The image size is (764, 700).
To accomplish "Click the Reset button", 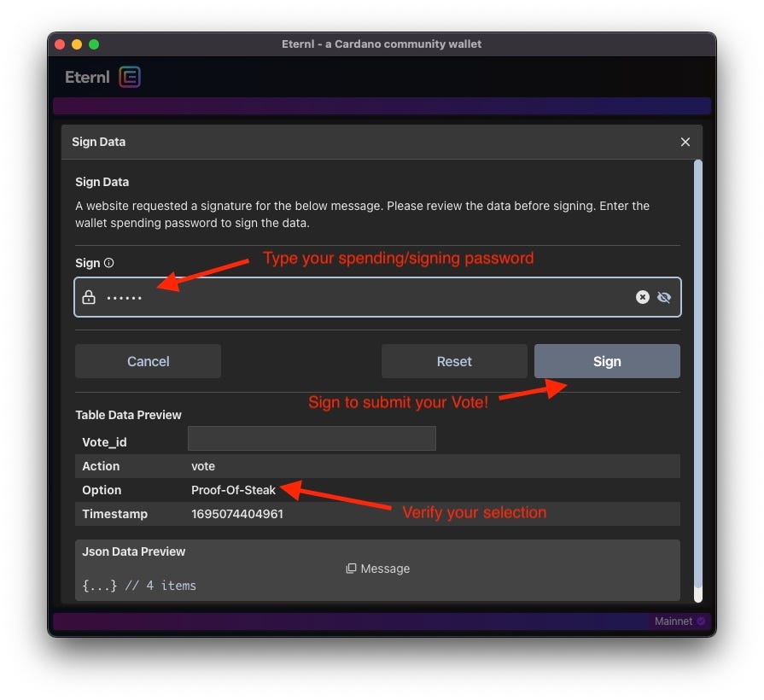I will (x=454, y=361).
